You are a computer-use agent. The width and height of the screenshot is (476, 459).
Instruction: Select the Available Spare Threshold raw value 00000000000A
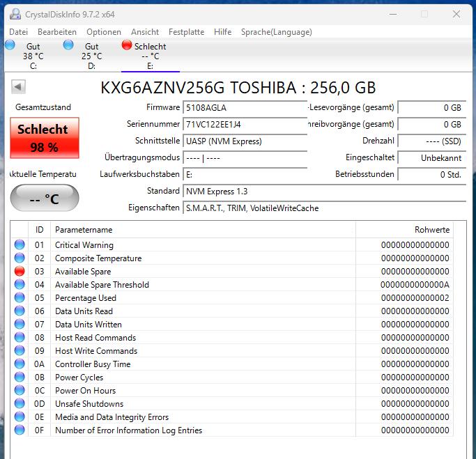[x=415, y=285]
